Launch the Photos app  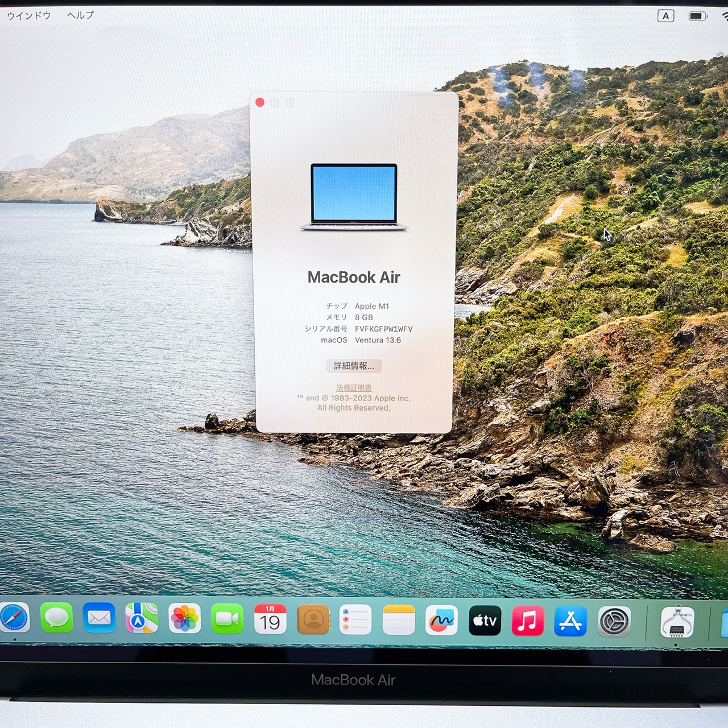tap(184, 619)
